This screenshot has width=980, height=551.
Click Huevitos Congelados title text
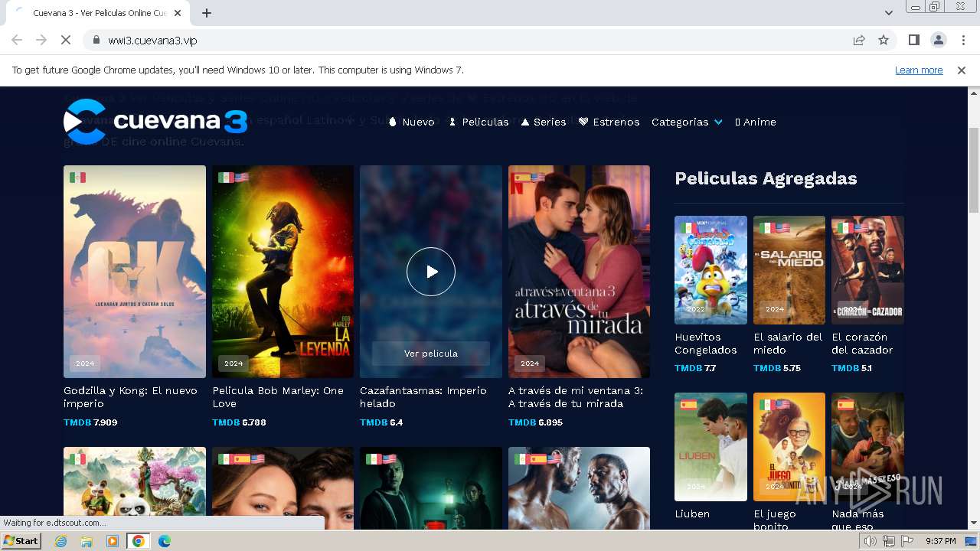click(706, 344)
